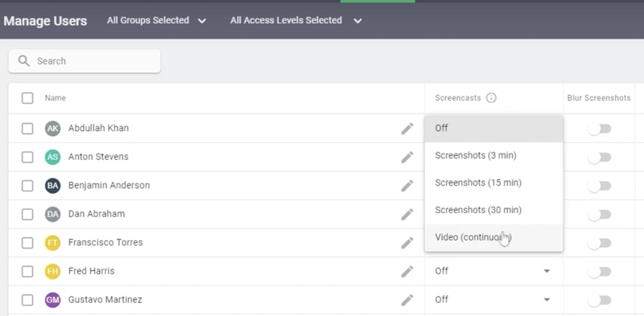Click the edit pencil for Fred Harris
644x316 pixels.
click(x=407, y=271)
